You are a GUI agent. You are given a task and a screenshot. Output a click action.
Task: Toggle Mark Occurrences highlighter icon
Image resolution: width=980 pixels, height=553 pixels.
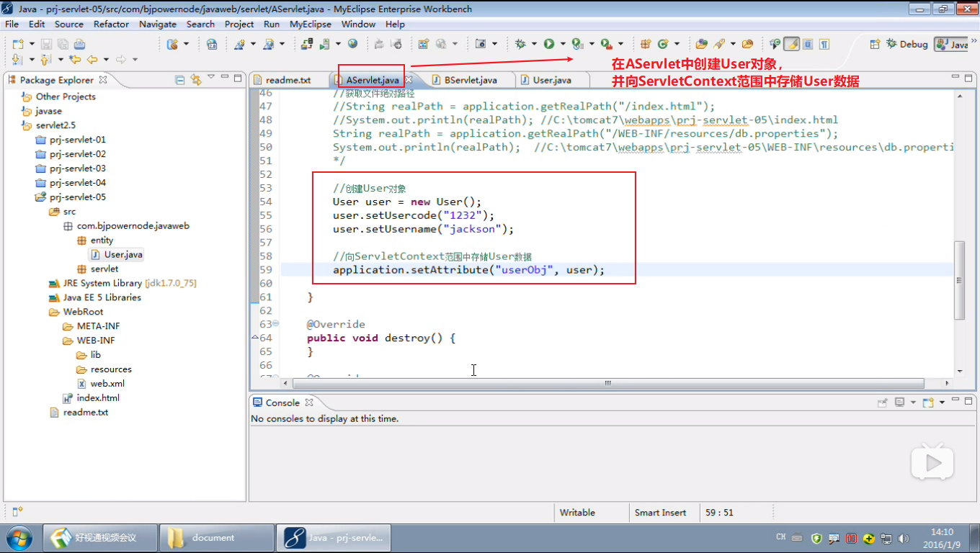coord(792,44)
